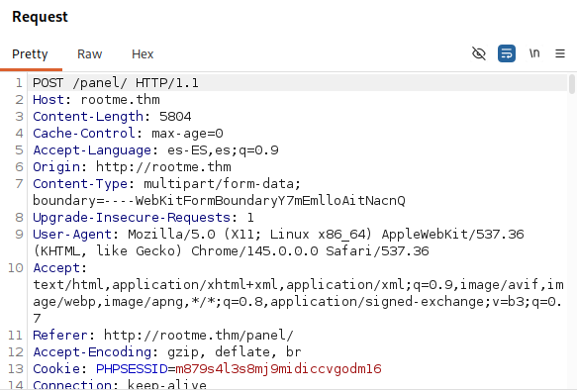Open the hamburger options menu
The image size is (577, 392).
[560, 53]
